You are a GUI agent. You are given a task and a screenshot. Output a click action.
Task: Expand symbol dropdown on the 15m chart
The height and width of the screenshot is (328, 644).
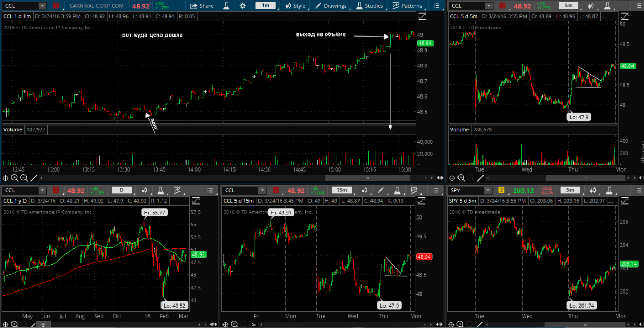[262, 190]
